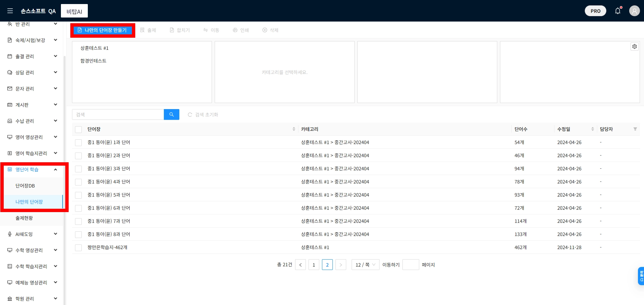Check the 중1 동아(윤) 5과 단어 row

click(78, 195)
